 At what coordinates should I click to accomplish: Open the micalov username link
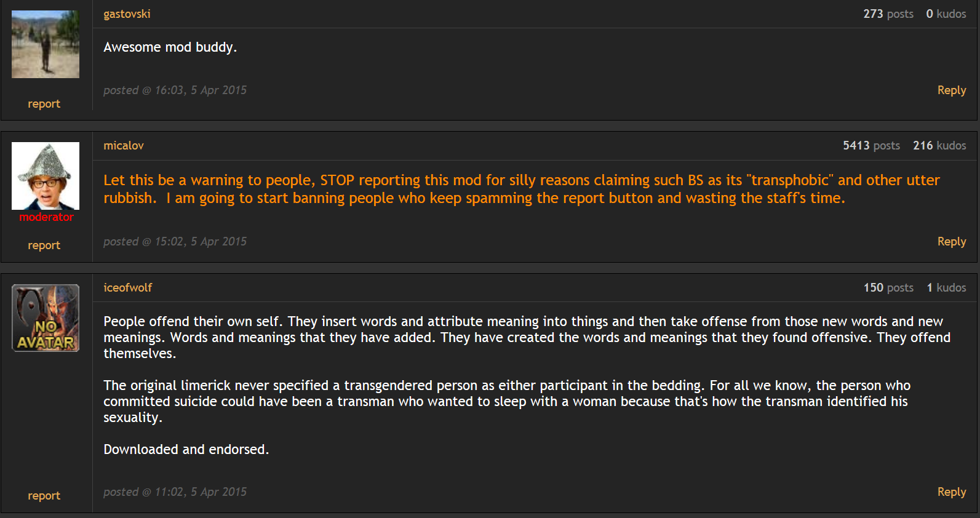pos(124,145)
